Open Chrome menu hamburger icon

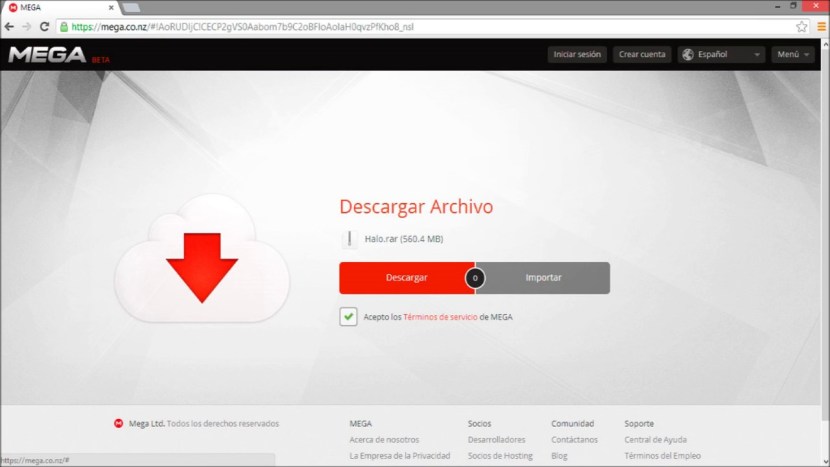[x=820, y=26]
